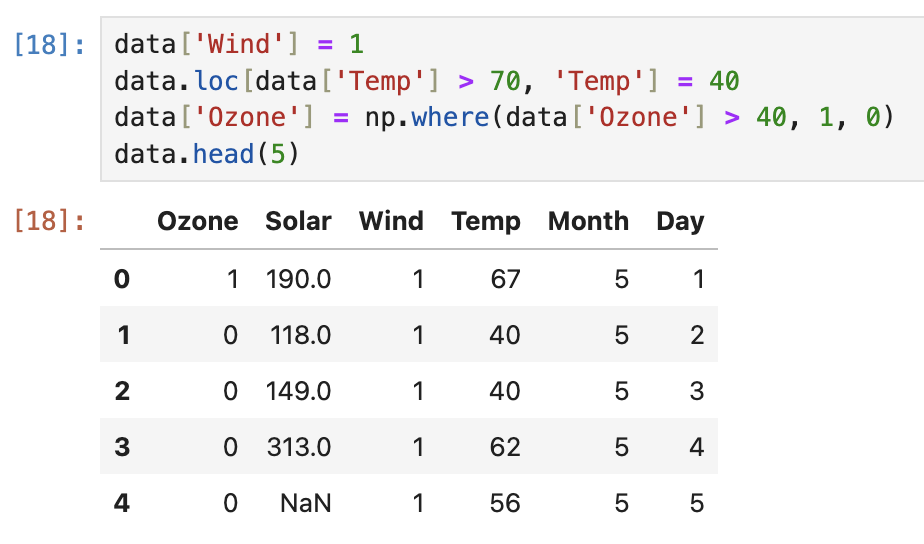This screenshot has height=544, width=924.
Task: Click row index 0 in the table
Action: (x=122, y=279)
